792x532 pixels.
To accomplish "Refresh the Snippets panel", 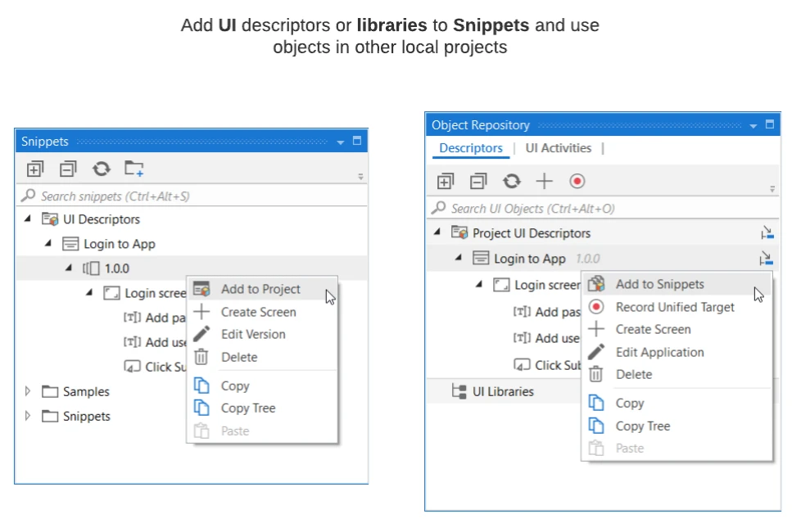I will click(101, 169).
